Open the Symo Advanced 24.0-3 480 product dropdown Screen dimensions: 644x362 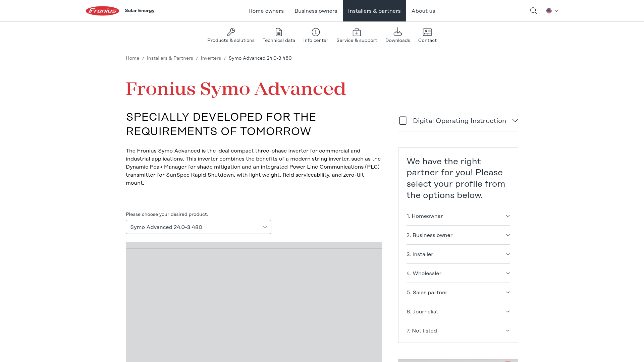[198, 227]
